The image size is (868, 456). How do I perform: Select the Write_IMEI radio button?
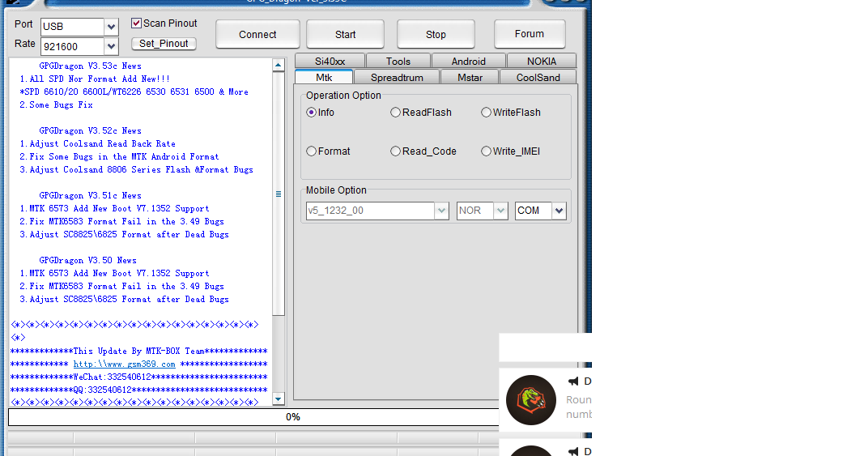click(x=486, y=151)
